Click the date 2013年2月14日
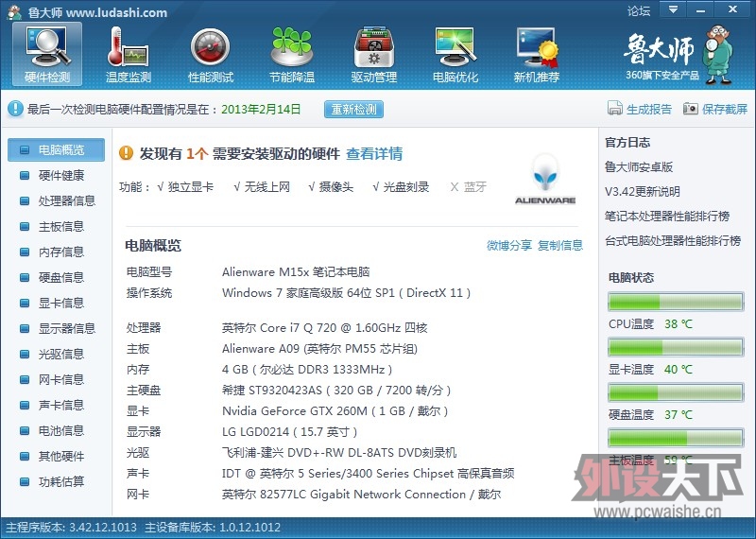The height and width of the screenshot is (539, 756). [261, 109]
